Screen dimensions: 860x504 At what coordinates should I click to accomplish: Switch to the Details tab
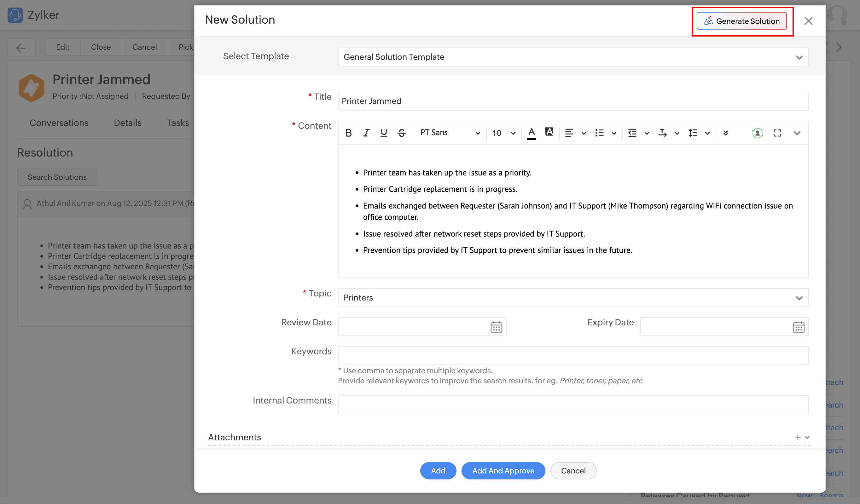[128, 123]
